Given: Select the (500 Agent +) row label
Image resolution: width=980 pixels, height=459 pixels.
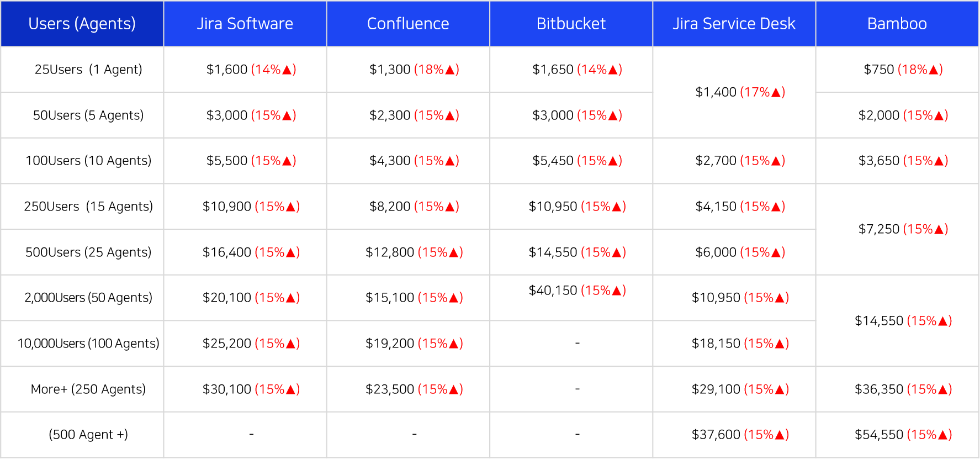Looking at the screenshot, I should click(88, 435).
